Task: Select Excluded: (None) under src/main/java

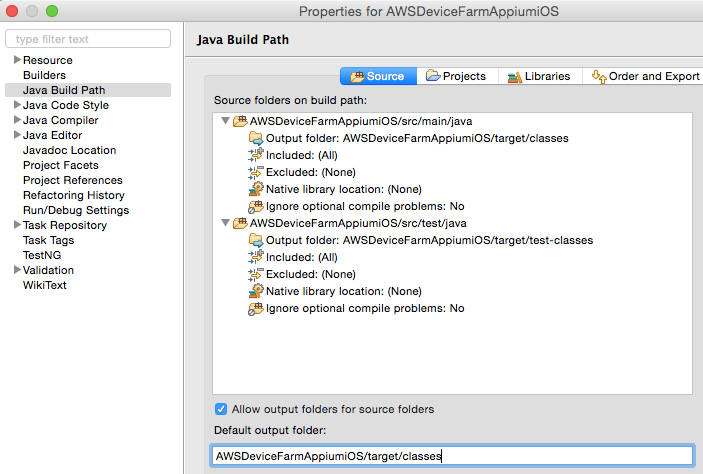Action: pyautogui.click(x=310, y=172)
